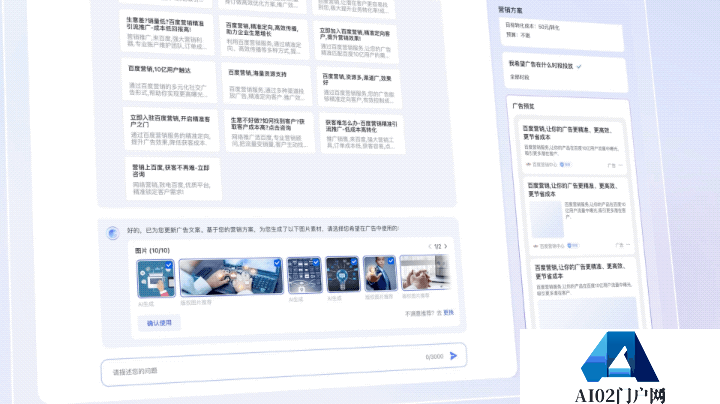
Task: Click the third ad preview card title
Action: 580,270
